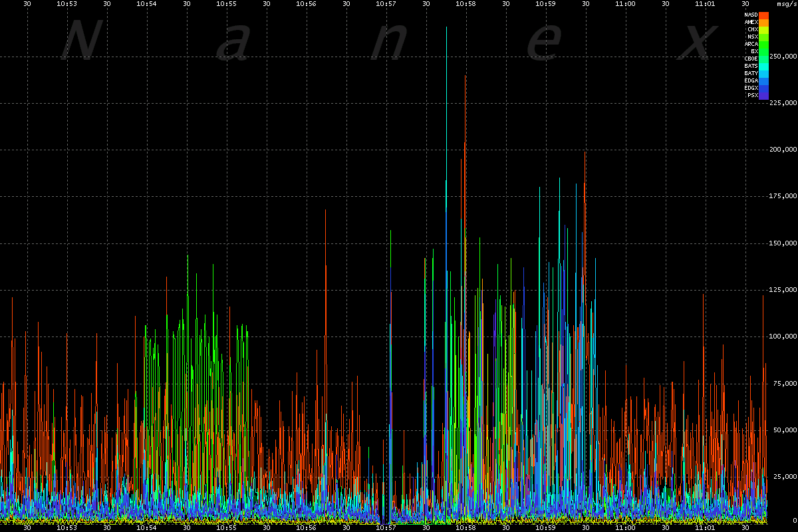Click the 100,000 y-axis value

(x=783, y=336)
